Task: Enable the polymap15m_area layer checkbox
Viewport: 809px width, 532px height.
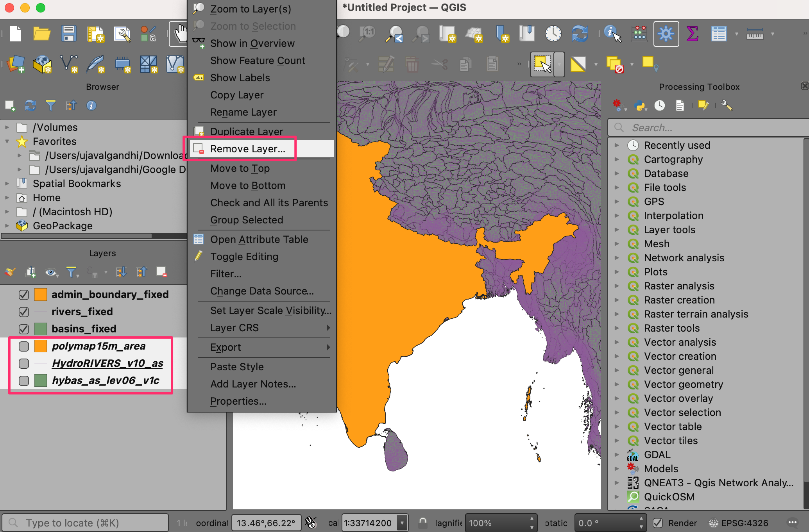Action: pos(24,346)
